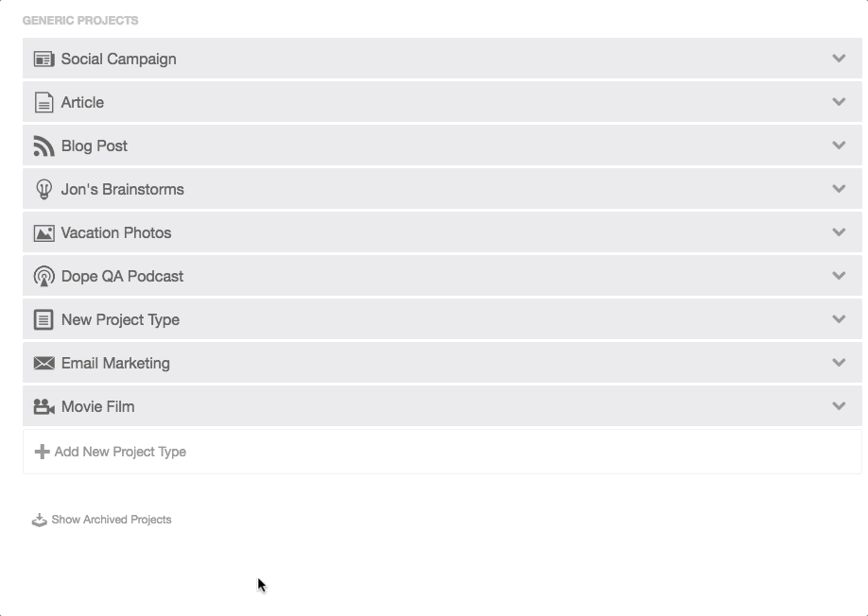
Task: Select the Dope QA Podcast row
Action: (443, 276)
